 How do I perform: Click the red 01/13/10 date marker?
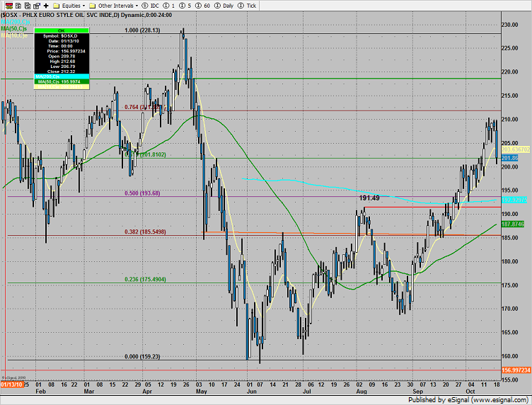click(11, 384)
